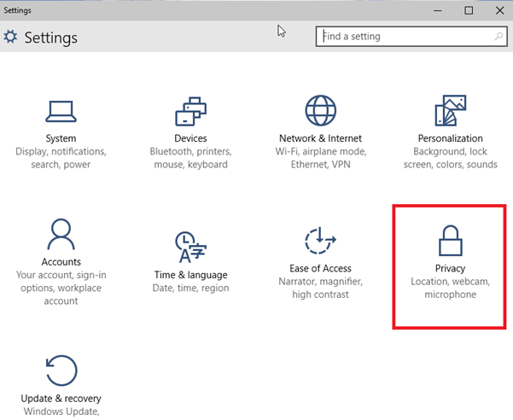The image size is (513, 420).
Task: Click 'Your account, sign-in options' description
Action: point(61,288)
